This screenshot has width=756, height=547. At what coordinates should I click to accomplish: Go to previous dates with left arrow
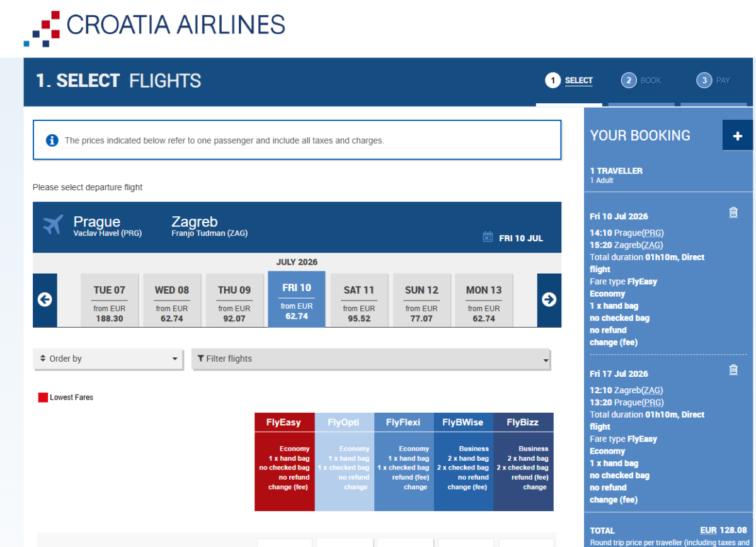point(45,300)
